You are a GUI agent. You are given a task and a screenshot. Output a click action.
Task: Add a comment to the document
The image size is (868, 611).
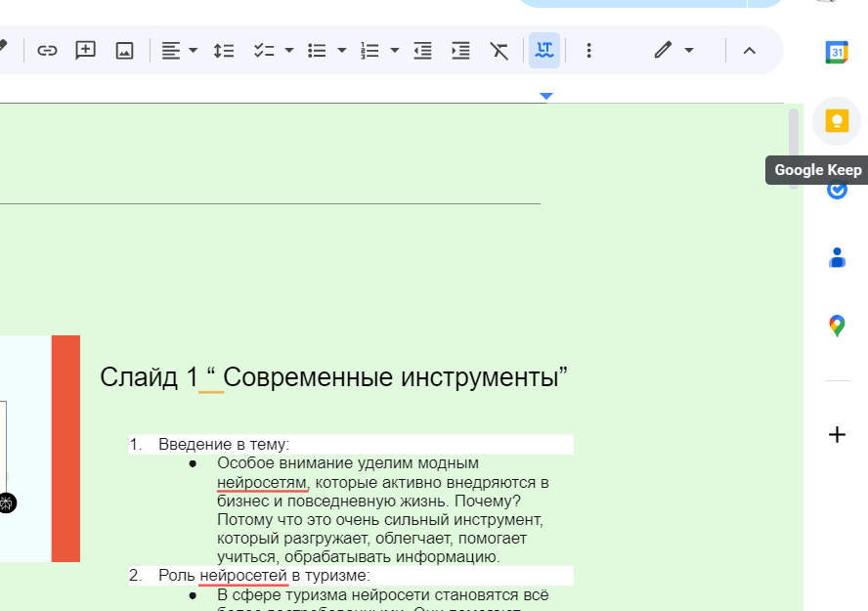[85, 50]
